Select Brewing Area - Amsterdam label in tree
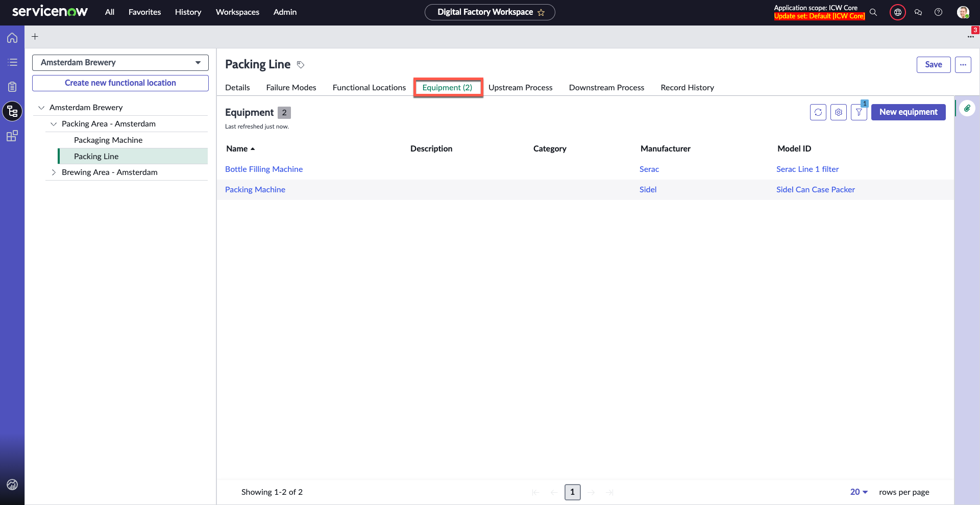Viewport: 980px width, 505px height. pos(110,172)
